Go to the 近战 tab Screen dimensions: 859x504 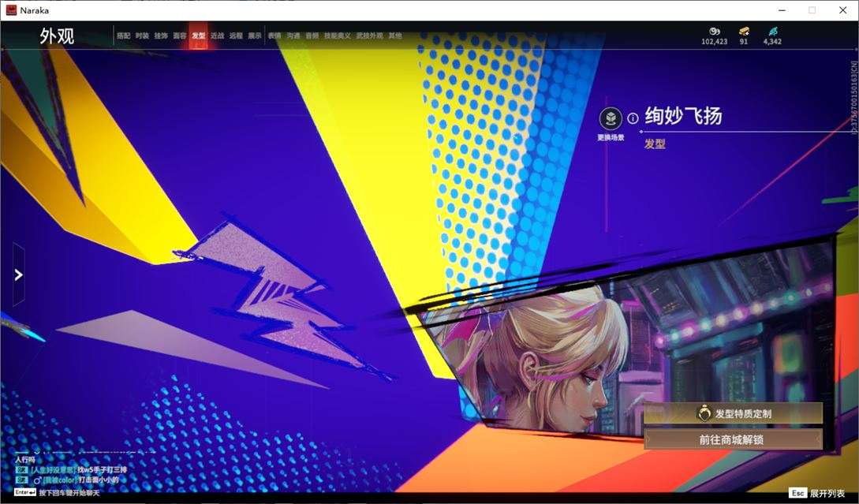pos(217,35)
